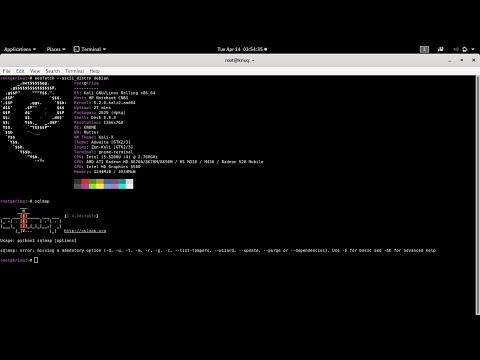
Task: Click the Memory usage line
Action: point(105,172)
